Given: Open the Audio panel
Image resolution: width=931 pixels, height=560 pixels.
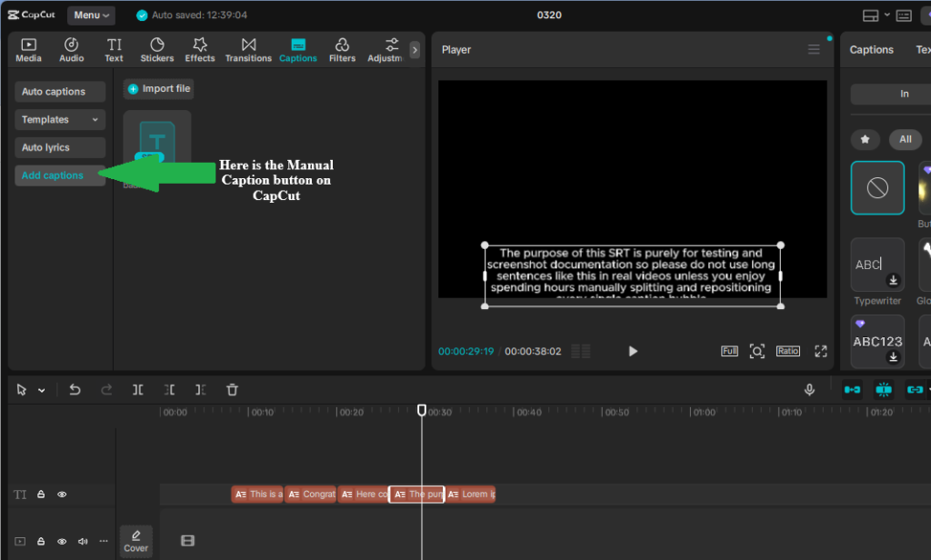Looking at the screenshot, I should tap(71, 49).
